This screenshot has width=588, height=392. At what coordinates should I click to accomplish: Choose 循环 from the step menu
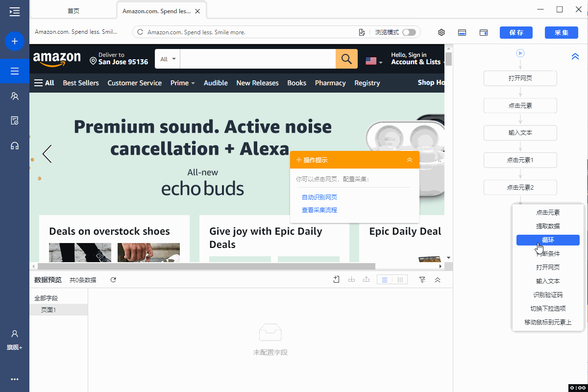coord(548,240)
